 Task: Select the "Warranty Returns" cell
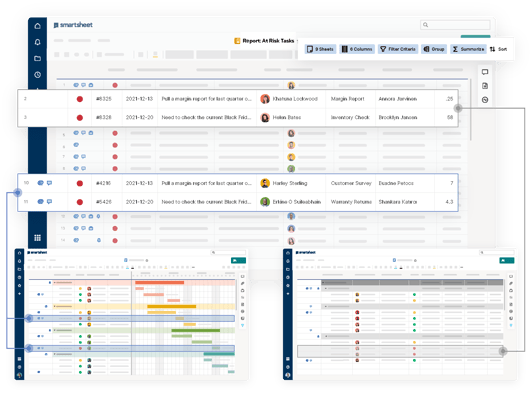(351, 202)
